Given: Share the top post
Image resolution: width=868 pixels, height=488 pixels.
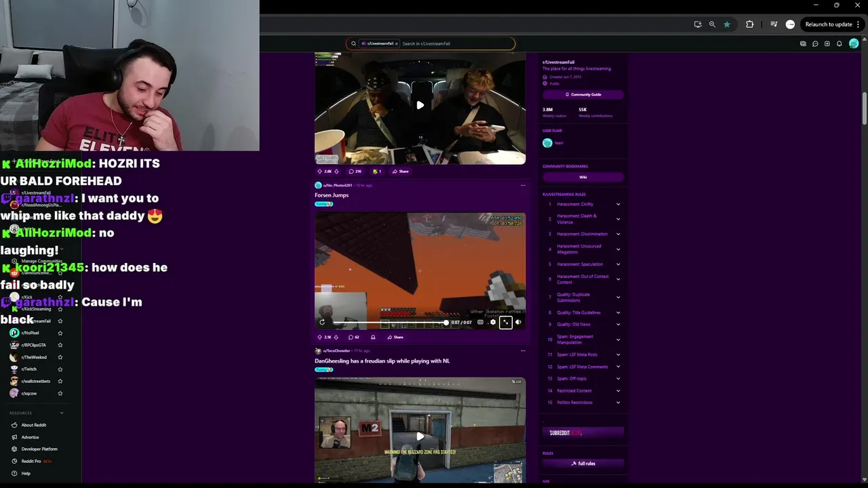Looking at the screenshot, I should (401, 171).
